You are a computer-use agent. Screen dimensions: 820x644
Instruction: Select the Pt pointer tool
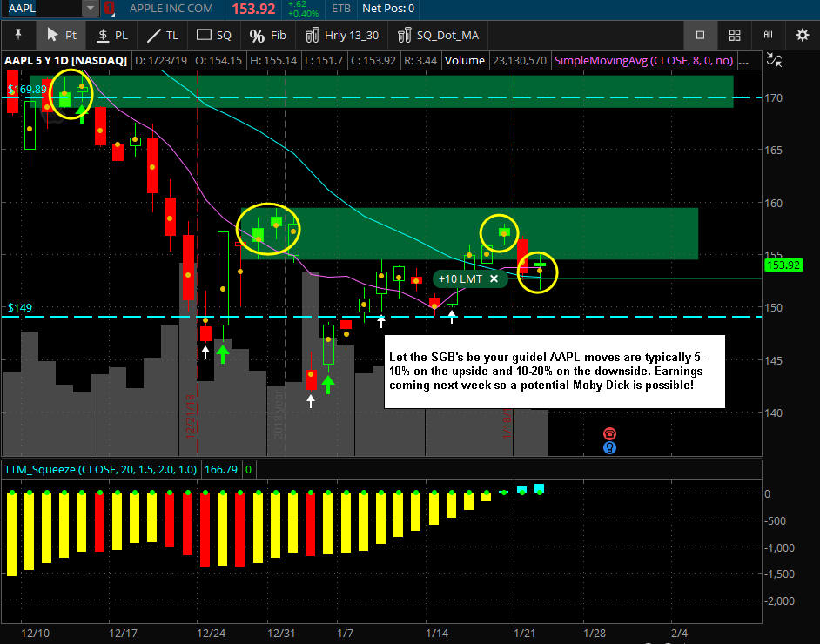coord(62,35)
